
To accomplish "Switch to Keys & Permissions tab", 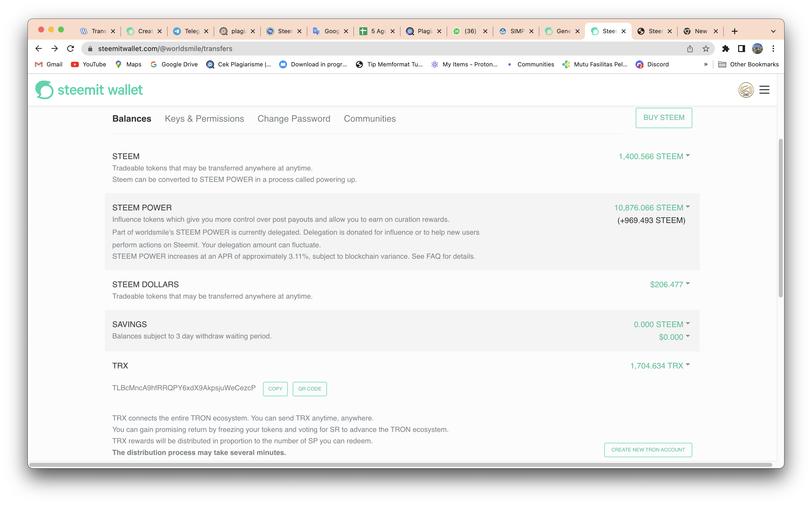I will (x=204, y=118).
